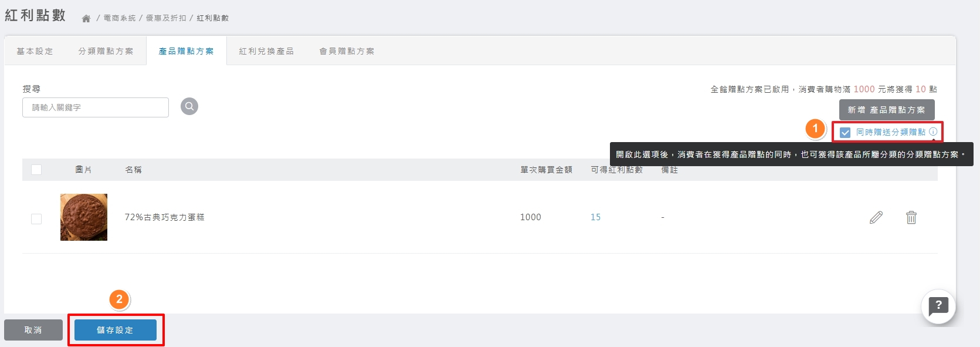
Task: Click the 請輸入關鍵字 search input field
Action: point(96,107)
